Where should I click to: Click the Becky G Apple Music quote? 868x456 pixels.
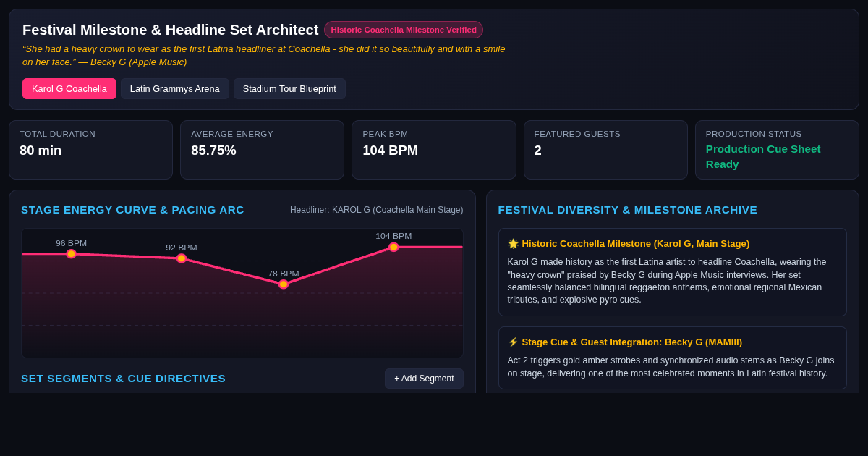[264, 56]
